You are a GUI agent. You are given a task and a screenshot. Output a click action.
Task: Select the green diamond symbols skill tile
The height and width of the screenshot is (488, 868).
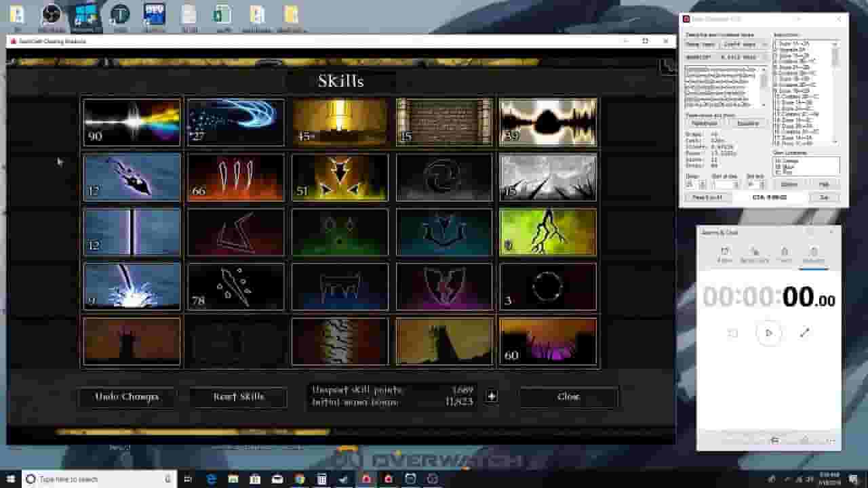click(340, 232)
